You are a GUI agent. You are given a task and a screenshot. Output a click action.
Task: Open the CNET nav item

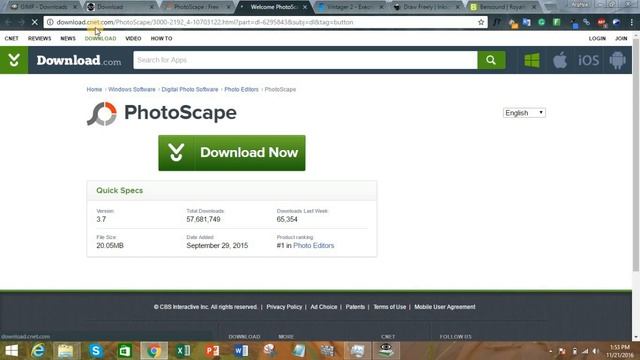pos(11,38)
